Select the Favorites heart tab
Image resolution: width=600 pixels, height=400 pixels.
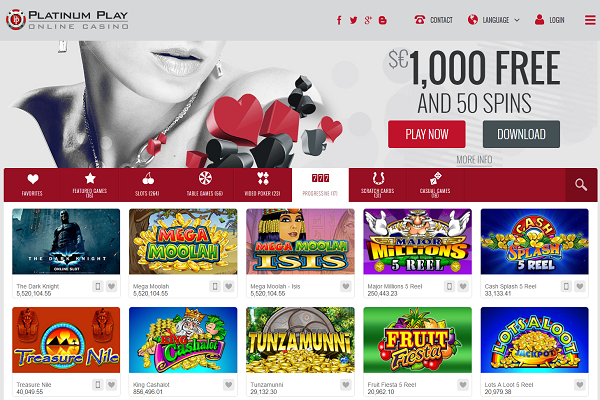(33, 185)
